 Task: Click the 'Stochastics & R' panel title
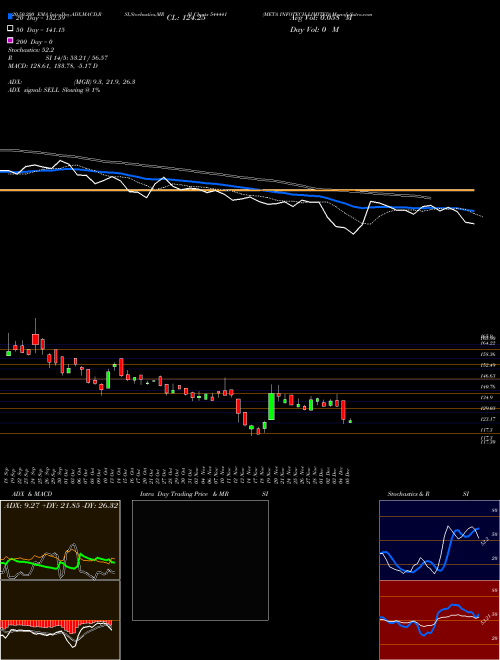pos(408,494)
